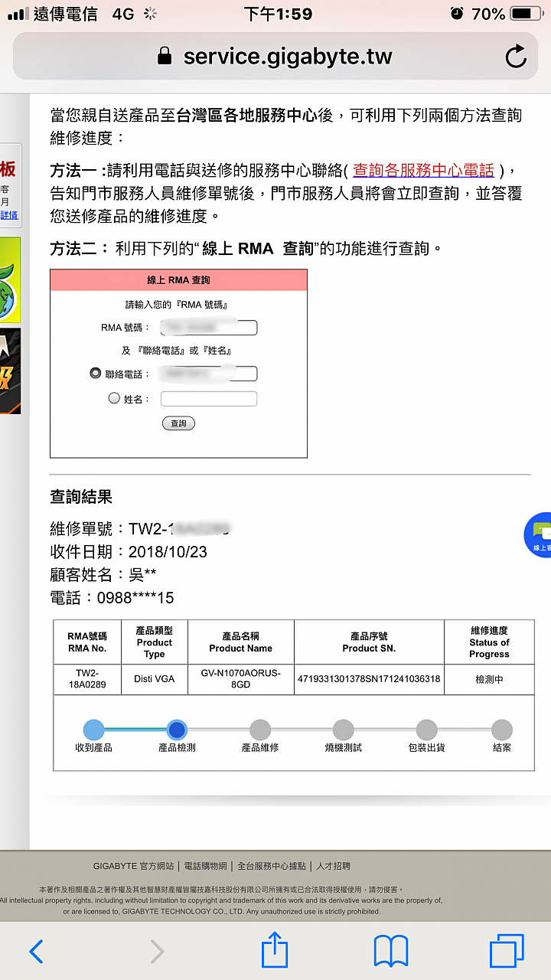
Task: Open the share sheet icon
Action: coord(275,950)
